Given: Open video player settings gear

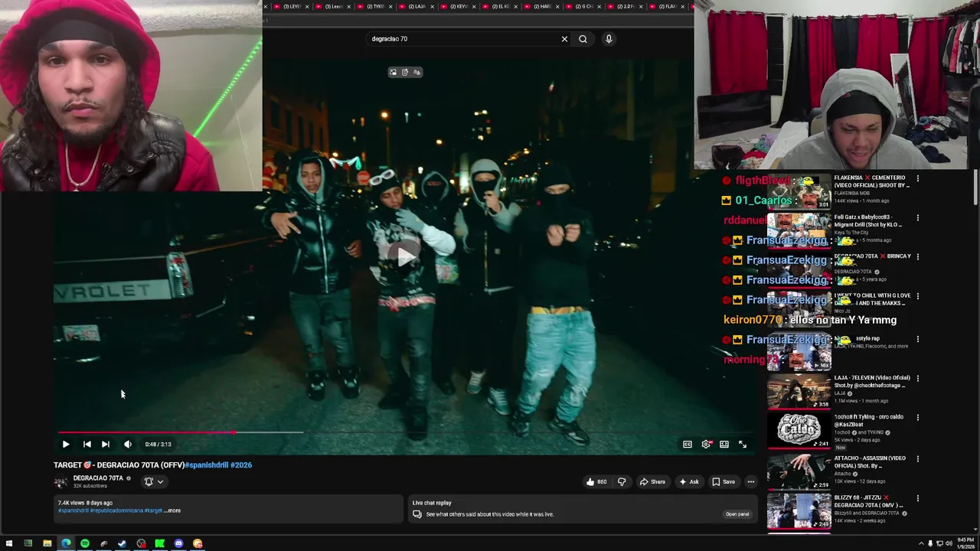Looking at the screenshot, I should (x=706, y=444).
